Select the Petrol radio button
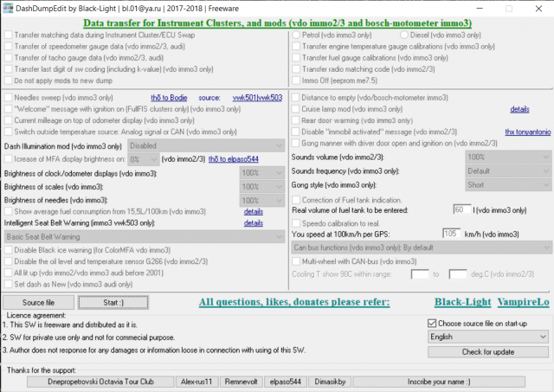Image resolution: width=554 pixels, height=392 pixels. pyautogui.click(x=295, y=35)
